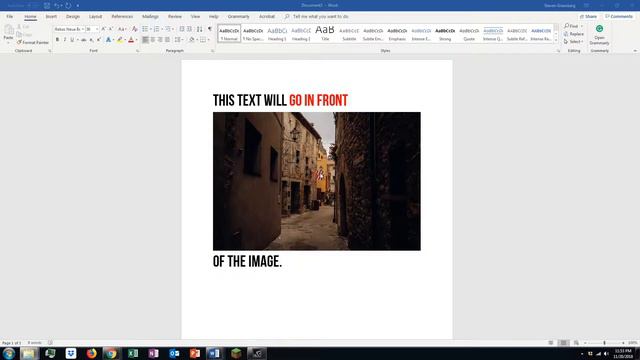Click the Clear All Formatting icon
Viewport: 640px width, 360px height.
coord(134,29)
